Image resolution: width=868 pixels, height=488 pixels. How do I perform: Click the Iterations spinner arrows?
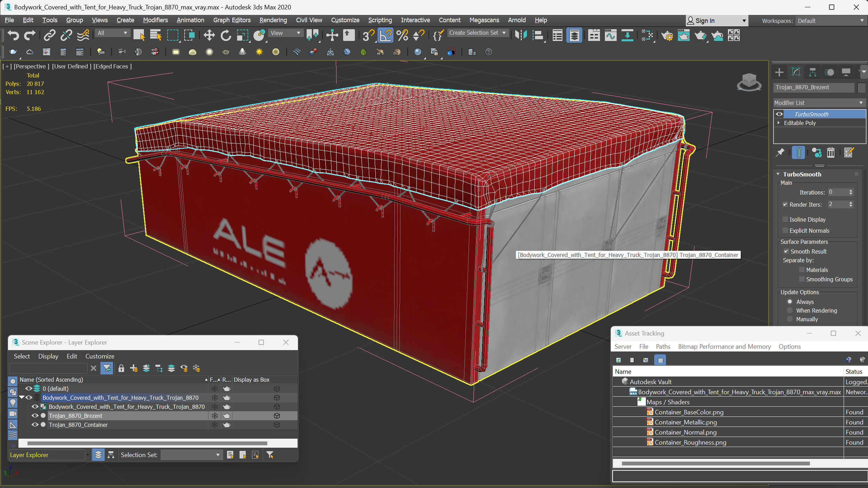coord(851,192)
